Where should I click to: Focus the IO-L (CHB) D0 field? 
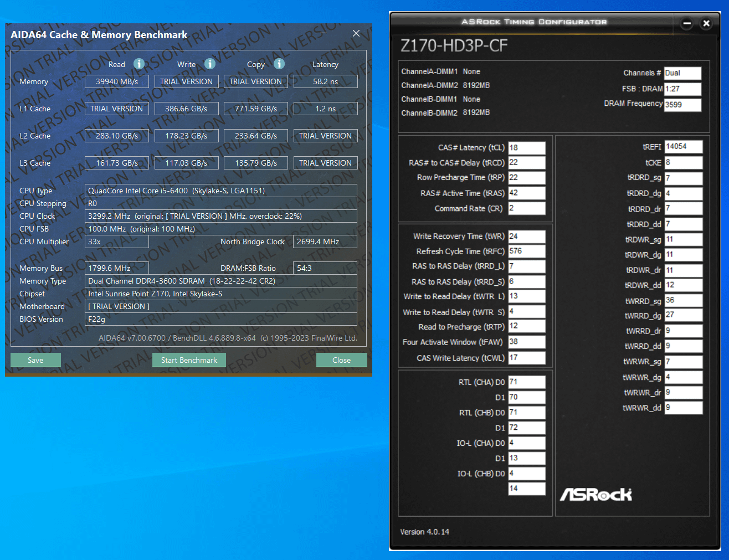pos(527,474)
